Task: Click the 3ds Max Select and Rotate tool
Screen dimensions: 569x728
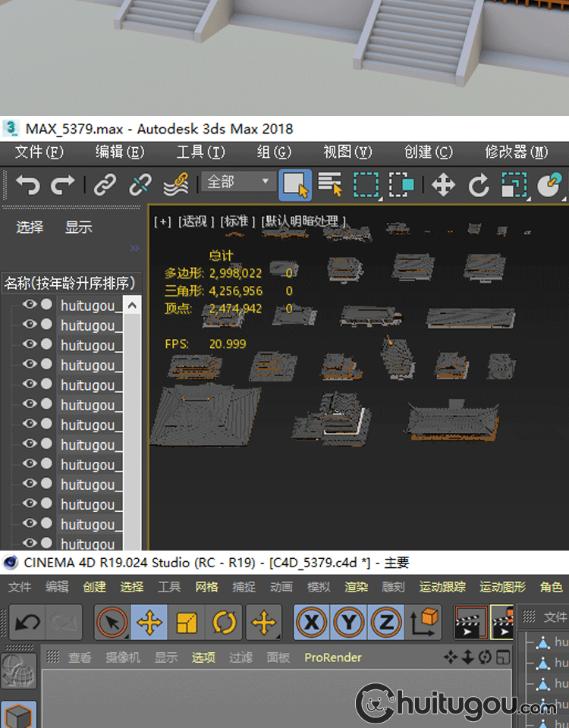Action: [x=479, y=184]
